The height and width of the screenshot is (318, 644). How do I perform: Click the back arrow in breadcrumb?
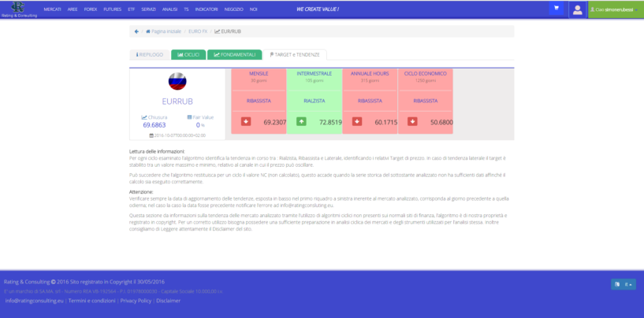[136, 31]
